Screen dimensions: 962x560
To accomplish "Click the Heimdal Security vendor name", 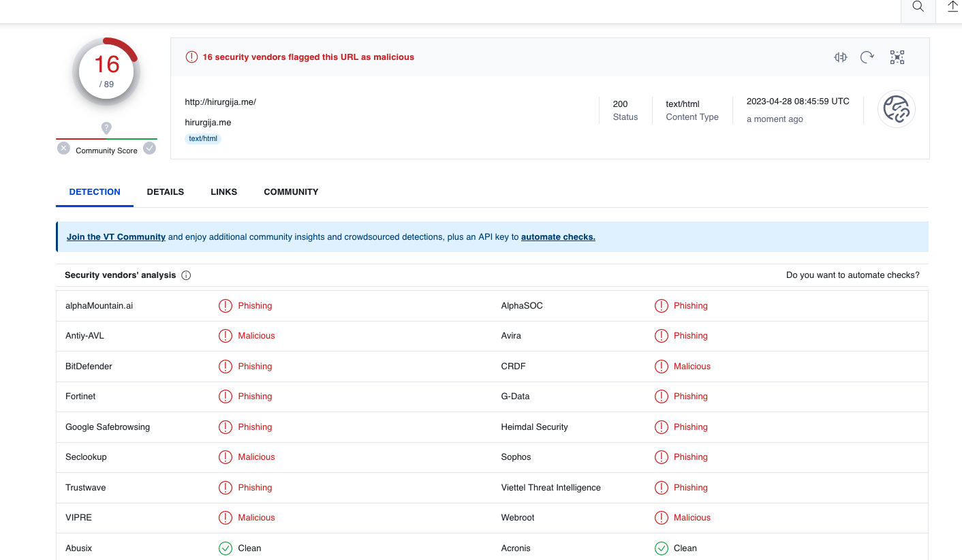I will pos(535,427).
